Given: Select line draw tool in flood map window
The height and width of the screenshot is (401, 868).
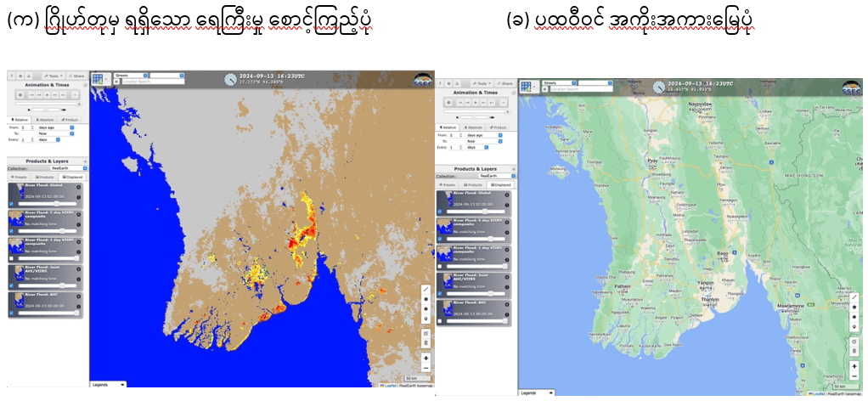Looking at the screenshot, I should 426,289.
